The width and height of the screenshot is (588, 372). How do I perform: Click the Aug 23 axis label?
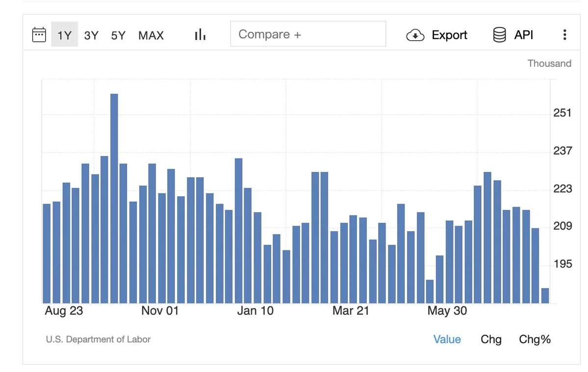(64, 311)
